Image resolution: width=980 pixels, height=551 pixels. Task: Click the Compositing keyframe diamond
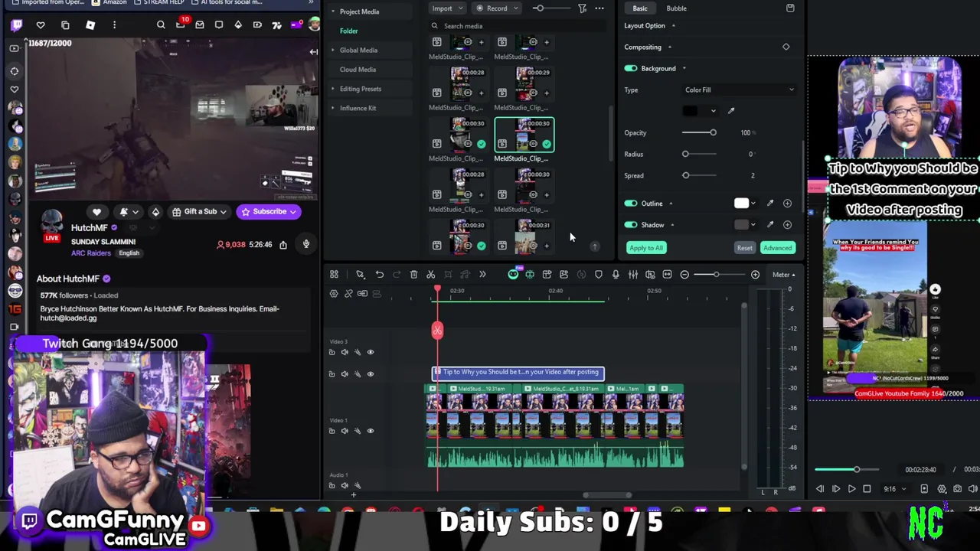pyautogui.click(x=786, y=47)
